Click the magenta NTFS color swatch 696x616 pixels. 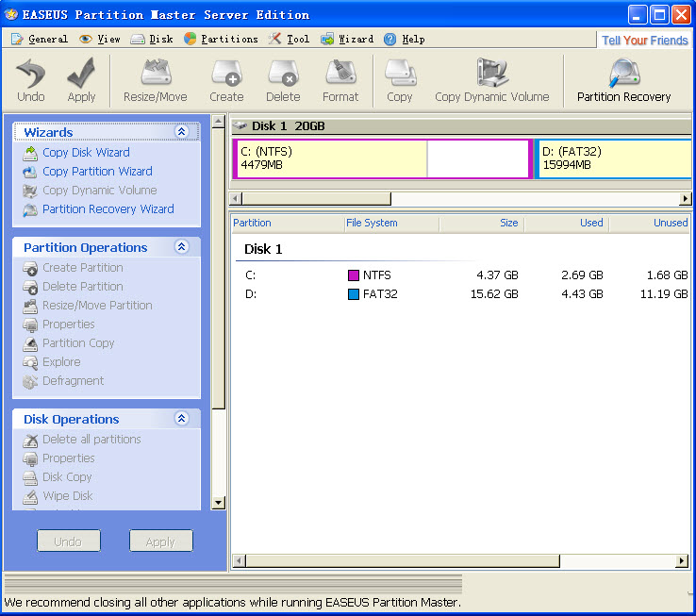point(354,275)
